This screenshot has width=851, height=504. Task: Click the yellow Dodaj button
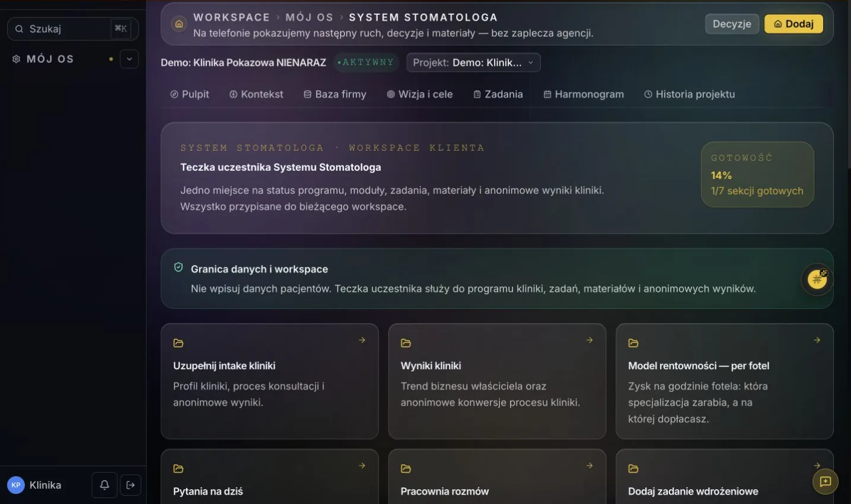tap(793, 24)
